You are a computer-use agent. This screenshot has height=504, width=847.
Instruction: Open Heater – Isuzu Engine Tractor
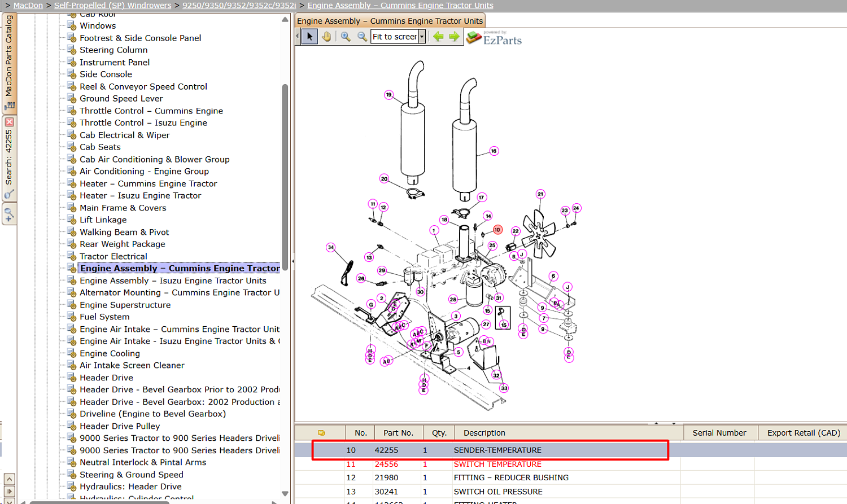141,195
